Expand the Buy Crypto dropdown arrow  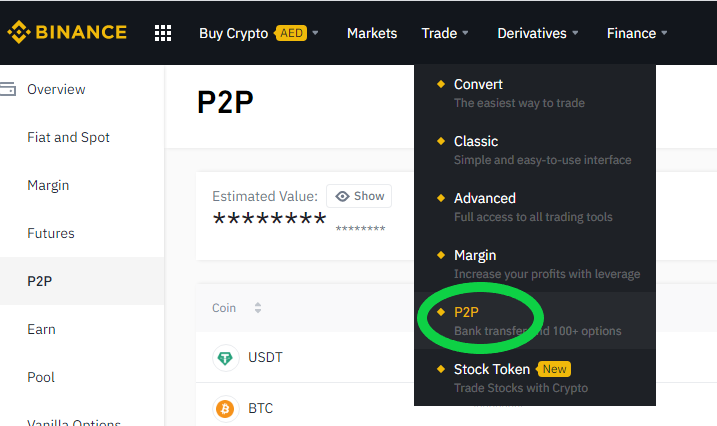pos(315,33)
